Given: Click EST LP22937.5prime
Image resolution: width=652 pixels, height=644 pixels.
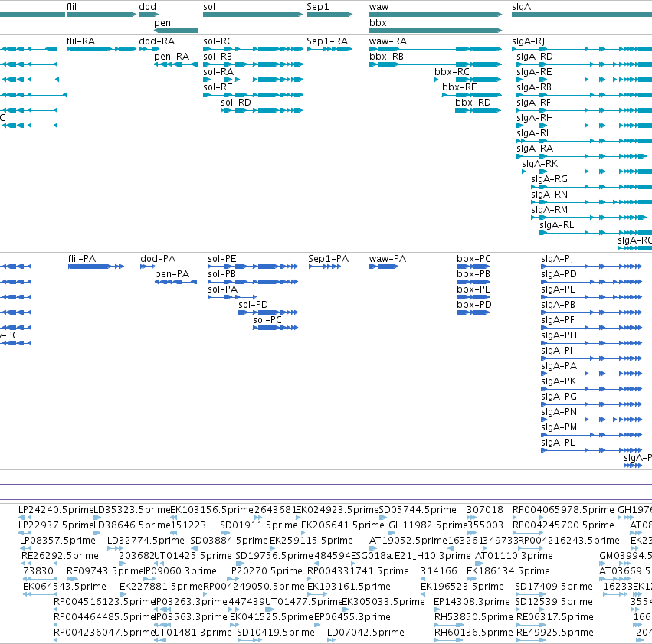Looking at the screenshot, I should (56, 525).
